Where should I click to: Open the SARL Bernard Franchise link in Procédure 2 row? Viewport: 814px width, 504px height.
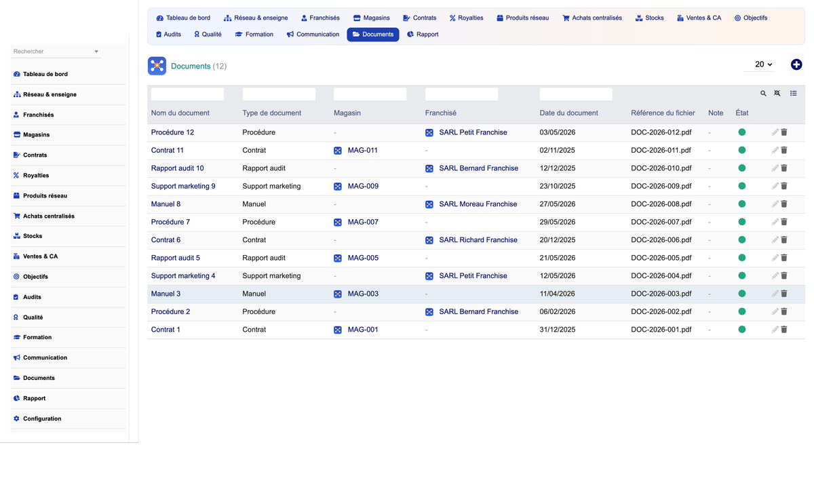coord(478,312)
